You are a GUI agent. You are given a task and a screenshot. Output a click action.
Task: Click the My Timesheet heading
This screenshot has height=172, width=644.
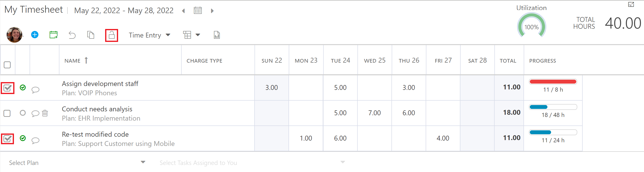click(x=33, y=10)
